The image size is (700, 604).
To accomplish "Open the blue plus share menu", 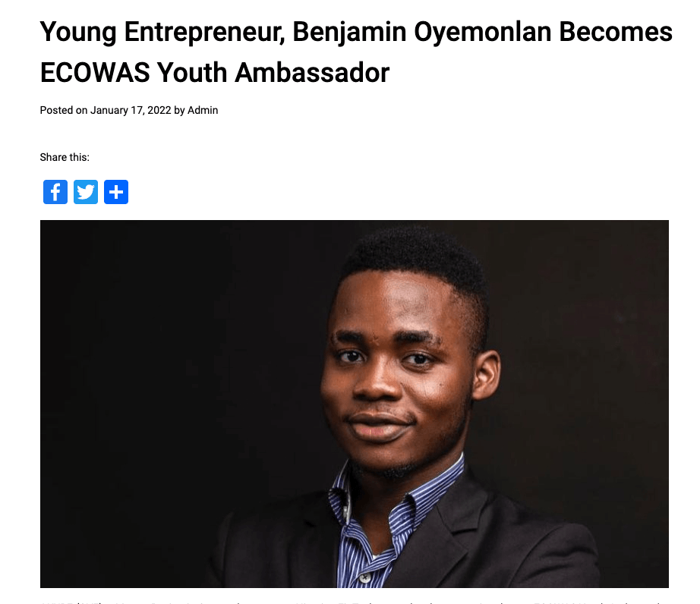I will pos(116,192).
